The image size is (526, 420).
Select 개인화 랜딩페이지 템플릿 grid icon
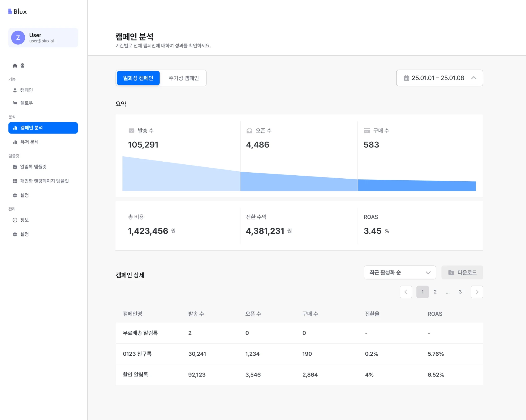(15, 181)
